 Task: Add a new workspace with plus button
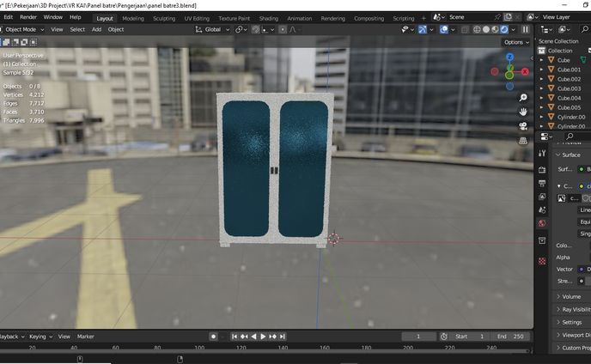pyautogui.click(x=423, y=18)
